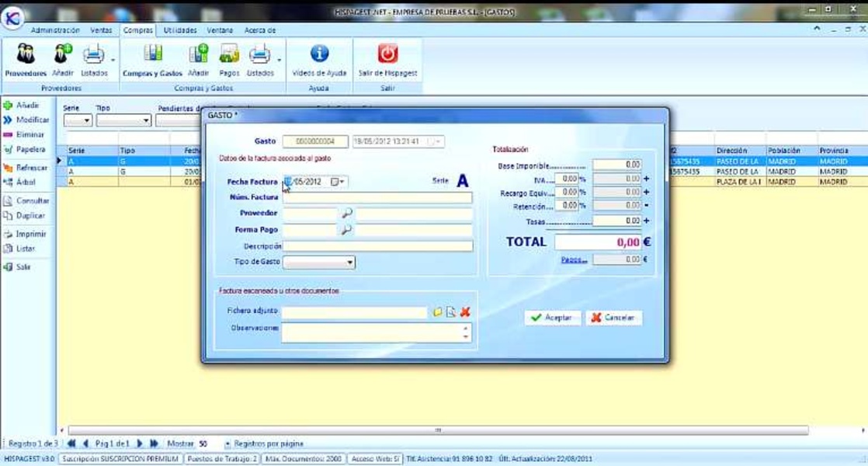Click Consultar in the left sidebar

tap(26, 201)
